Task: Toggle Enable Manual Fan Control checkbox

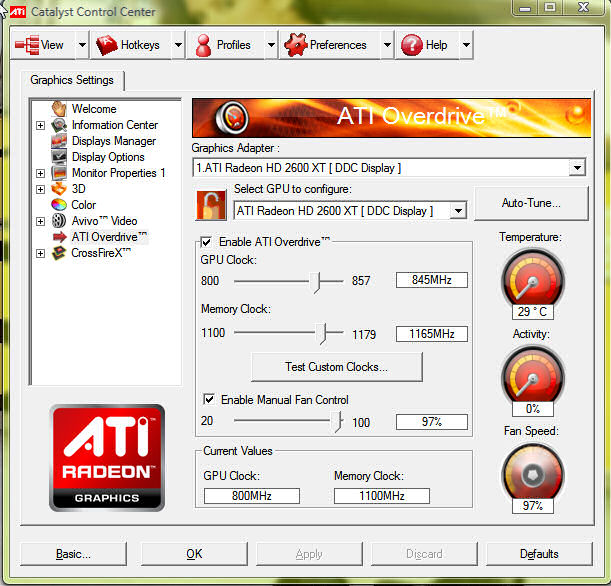Action: point(209,399)
